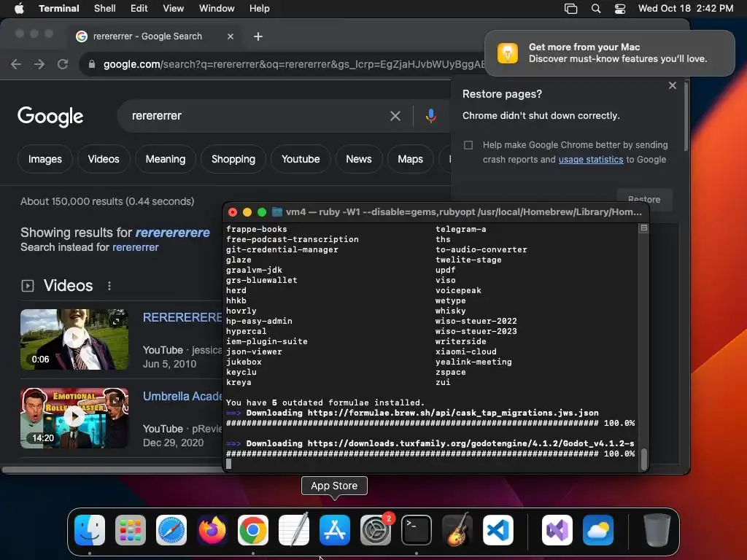Screen dimensions: 747x560
Task: Open Videos section three-dot menu
Action: point(109,285)
